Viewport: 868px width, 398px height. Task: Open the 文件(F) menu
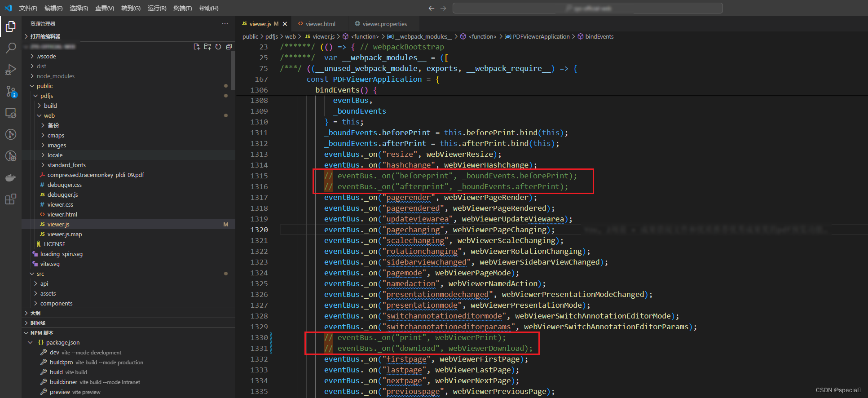point(28,8)
